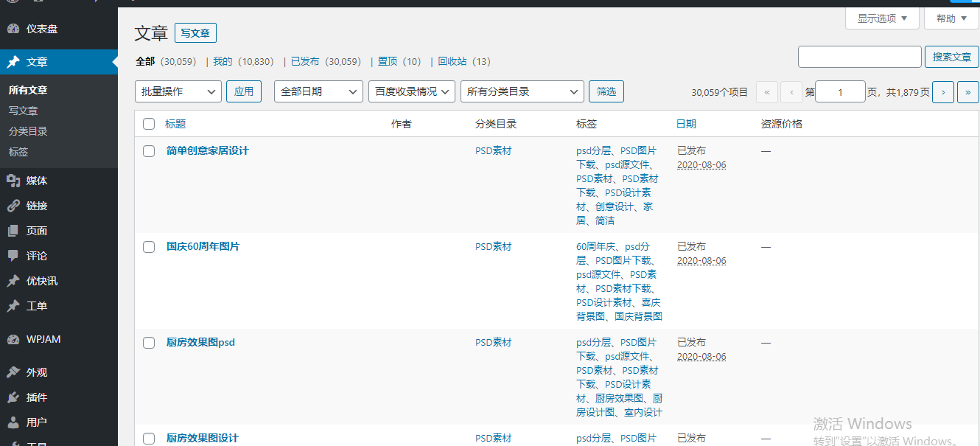
Task: Check the box for 简单创意家居设计 post
Action: [x=149, y=151]
